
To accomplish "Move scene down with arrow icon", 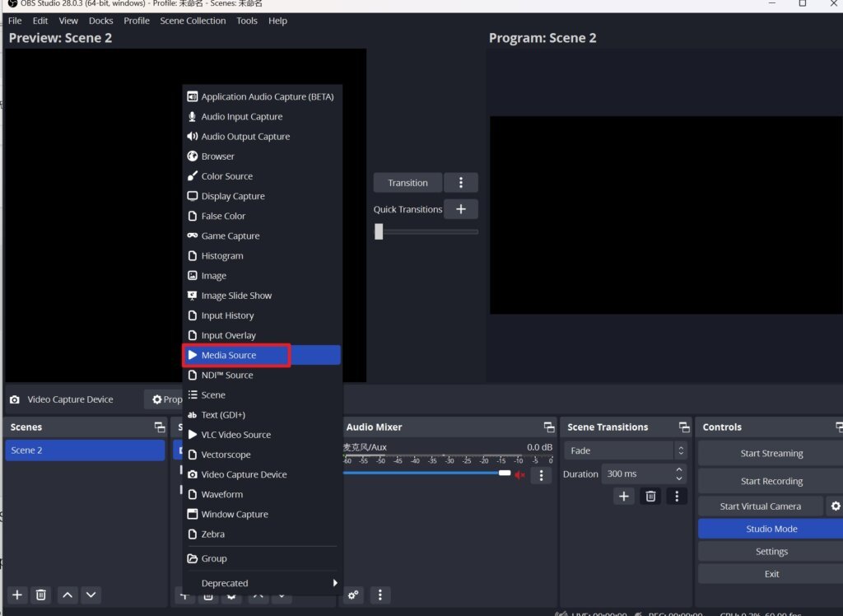I will [x=91, y=595].
